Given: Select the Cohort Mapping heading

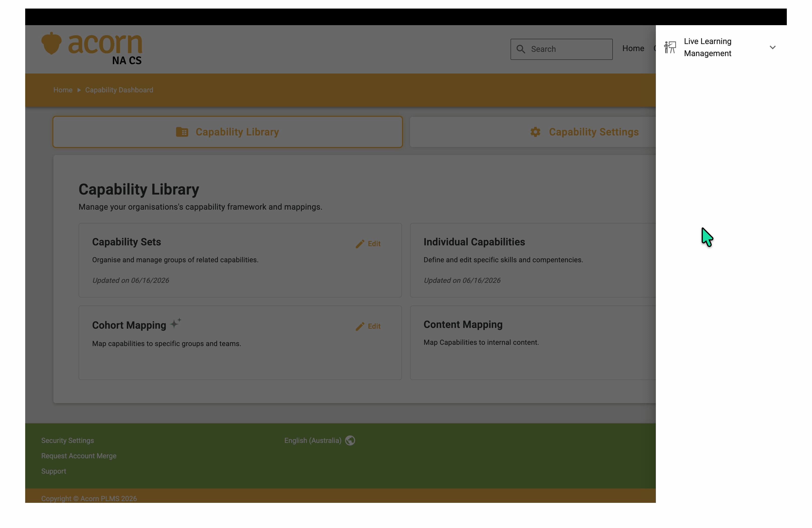Looking at the screenshot, I should (x=129, y=325).
